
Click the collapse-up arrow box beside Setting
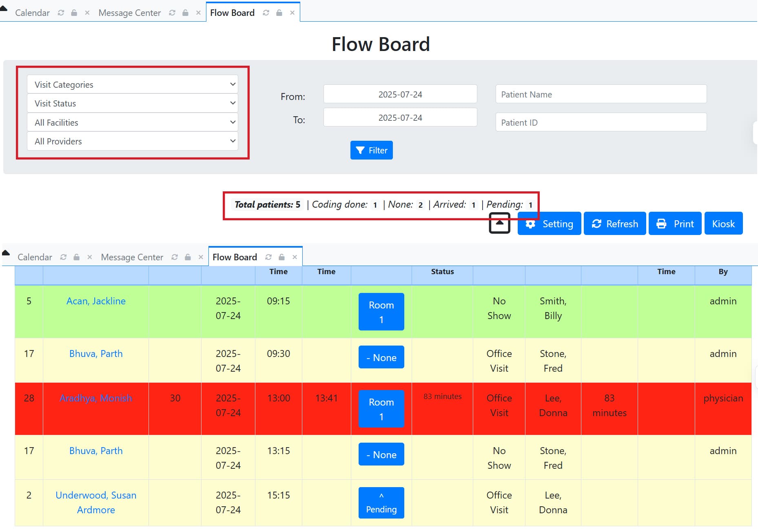[499, 223]
